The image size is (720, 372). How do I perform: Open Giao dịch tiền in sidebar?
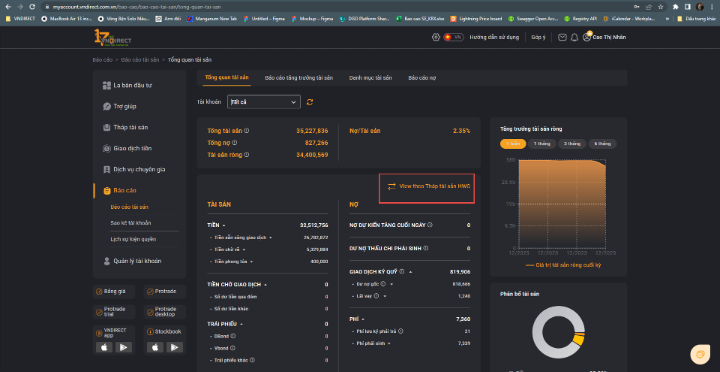pyautogui.click(x=127, y=148)
